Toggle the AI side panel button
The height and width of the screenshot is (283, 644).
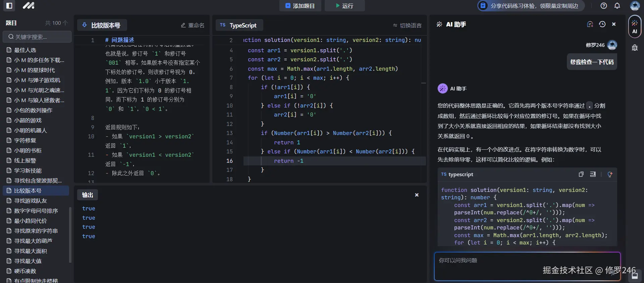coord(635,27)
